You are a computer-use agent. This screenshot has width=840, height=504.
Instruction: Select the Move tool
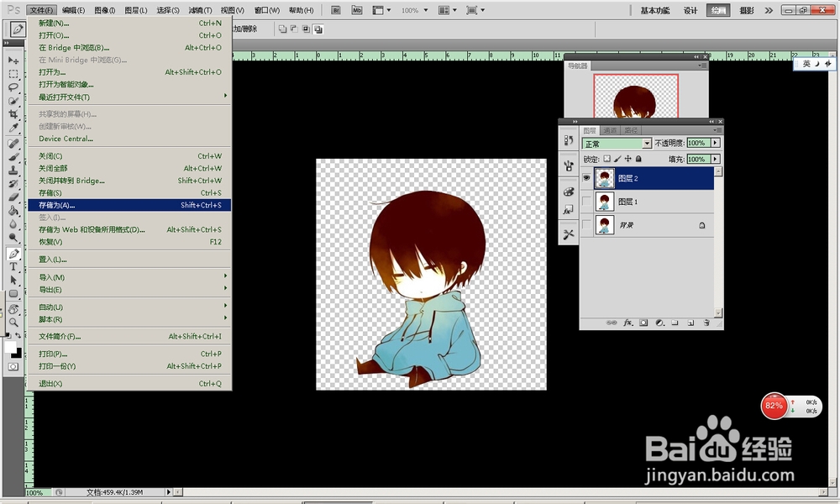[x=13, y=60]
